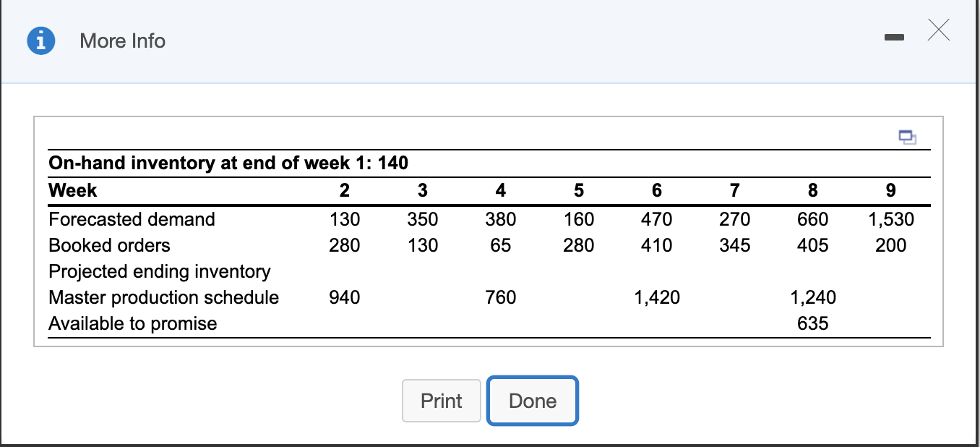Open the table pop-out copy icon
Viewport: 980px width, 447px height.
[908, 137]
